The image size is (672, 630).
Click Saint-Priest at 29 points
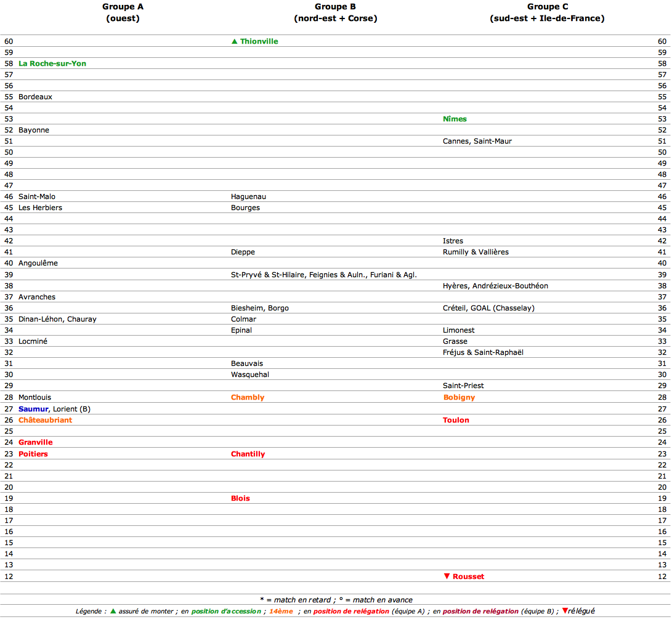click(463, 386)
